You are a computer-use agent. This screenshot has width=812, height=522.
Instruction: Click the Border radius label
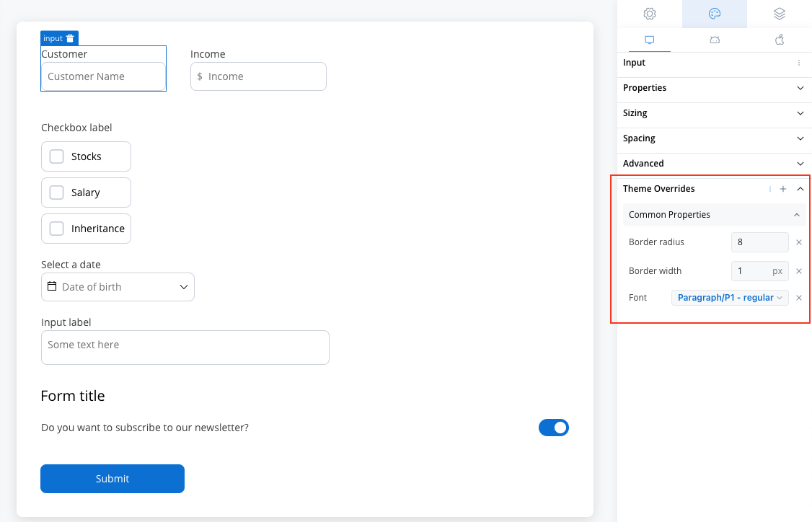click(x=656, y=242)
